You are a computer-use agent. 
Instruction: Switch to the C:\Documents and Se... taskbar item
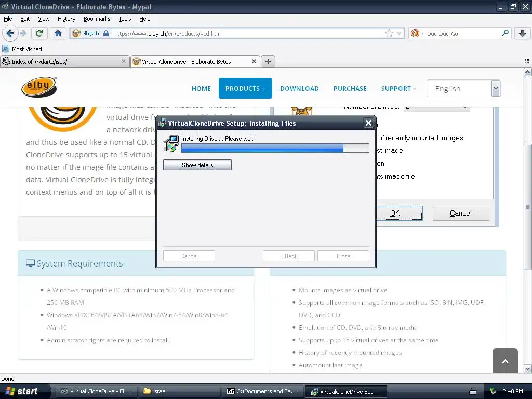coord(262,391)
